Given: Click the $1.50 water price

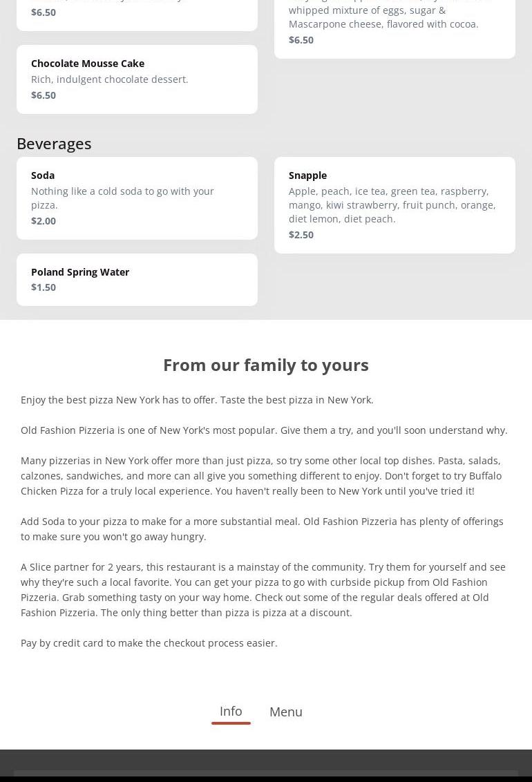Looking at the screenshot, I should [44, 287].
